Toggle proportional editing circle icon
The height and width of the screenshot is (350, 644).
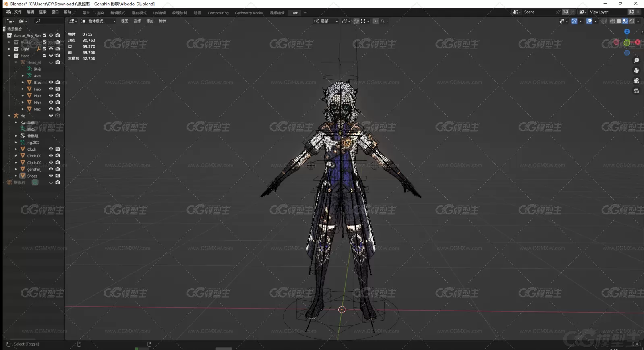375,21
